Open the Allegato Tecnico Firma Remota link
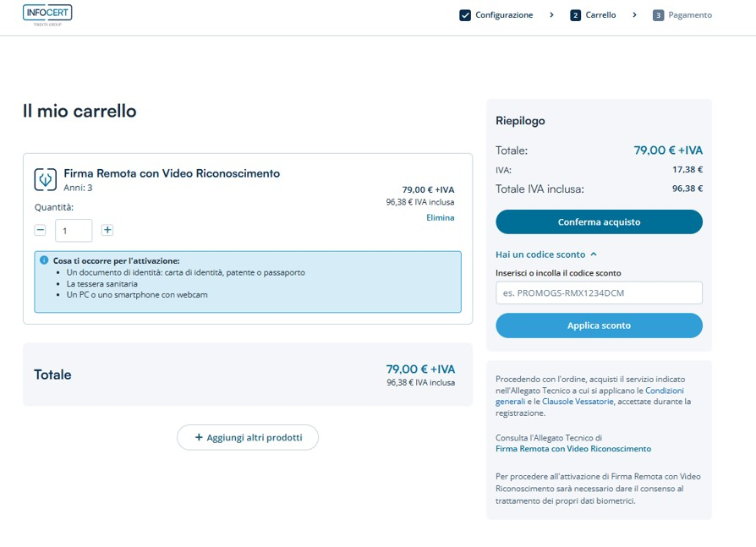This screenshot has height=547, width=756. [x=573, y=449]
